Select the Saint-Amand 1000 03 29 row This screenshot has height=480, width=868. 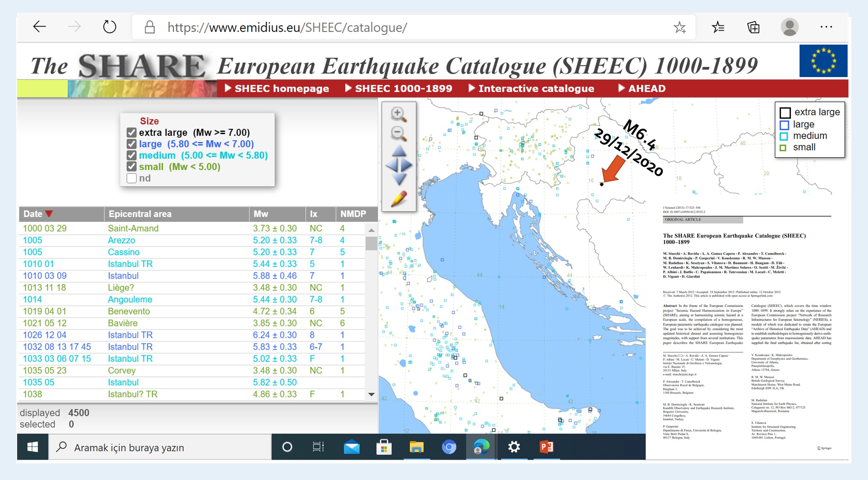(192, 229)
